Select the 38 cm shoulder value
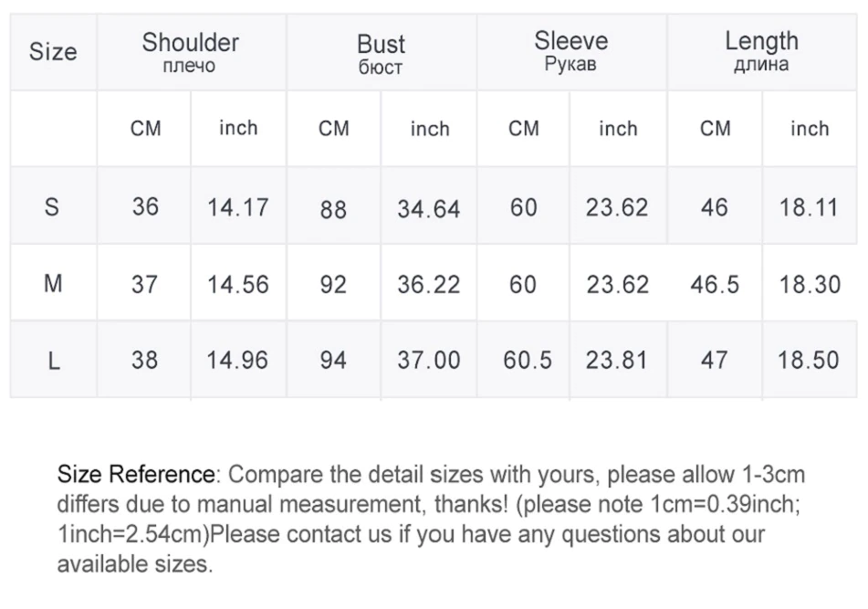The width and height of the screenshot is (868, 609). pos(144,361)
